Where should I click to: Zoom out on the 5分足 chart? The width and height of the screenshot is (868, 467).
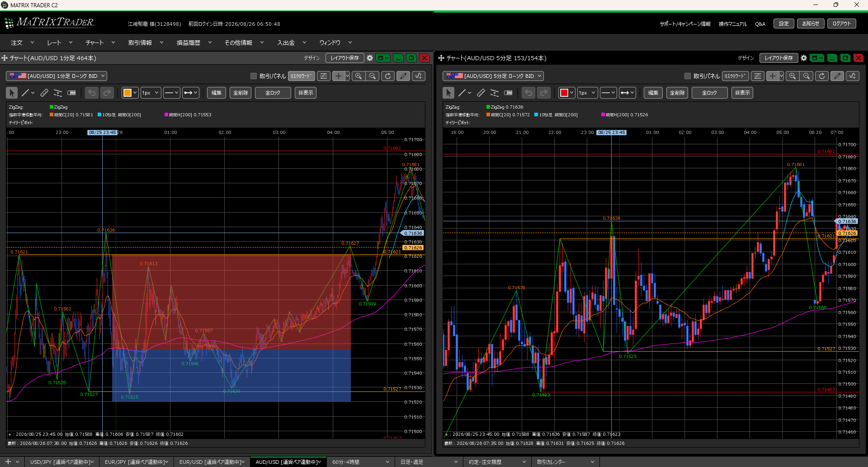(x=807, y=76)
